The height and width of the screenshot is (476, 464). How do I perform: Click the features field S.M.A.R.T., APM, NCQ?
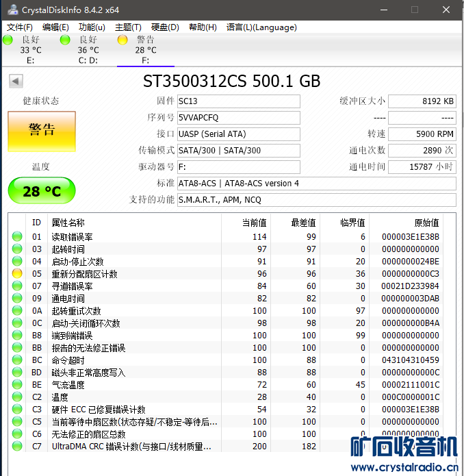(317, 200)
